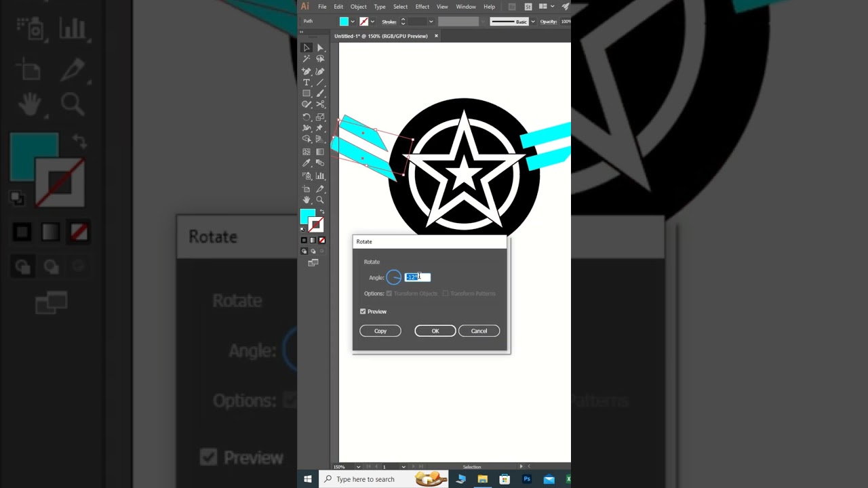Expand the stroke weight dropdown

point(431,22)
